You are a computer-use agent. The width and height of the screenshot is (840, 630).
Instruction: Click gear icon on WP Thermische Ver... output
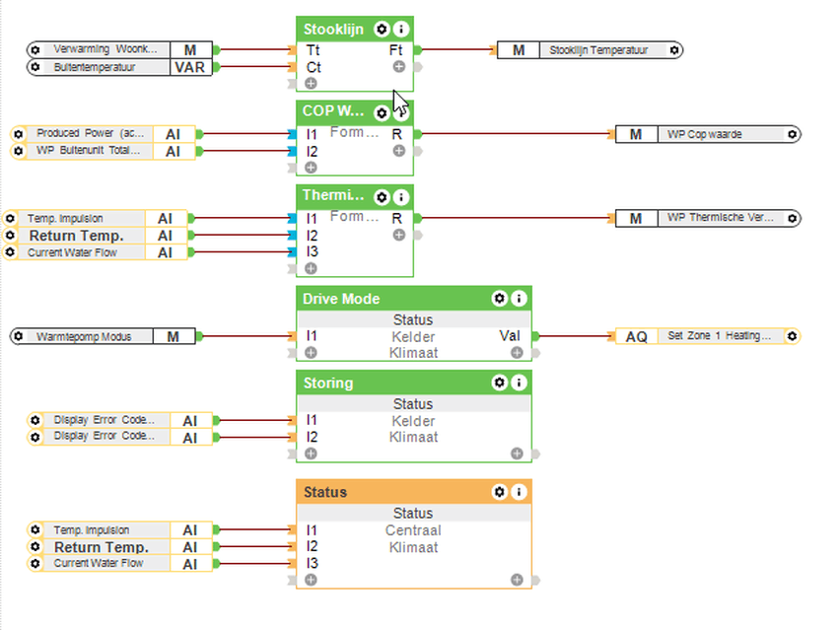coord(793,218)
